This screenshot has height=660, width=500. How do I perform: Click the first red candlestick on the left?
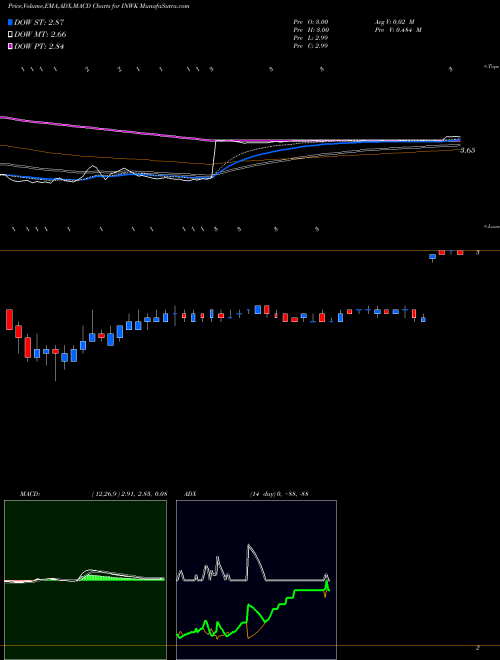tap(9, 319)
